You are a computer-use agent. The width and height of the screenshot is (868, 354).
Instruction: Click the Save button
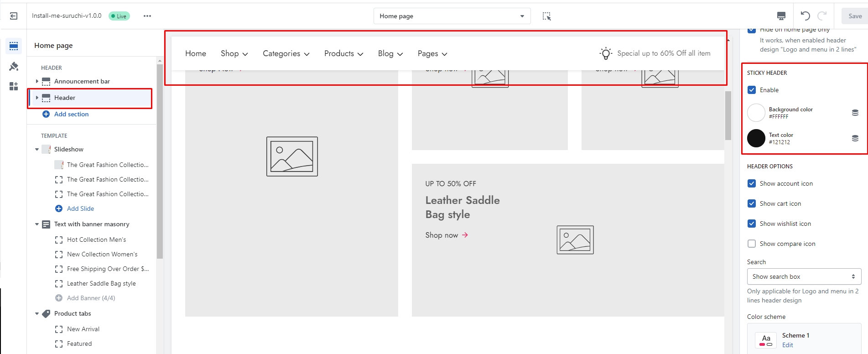pos(854,16)
